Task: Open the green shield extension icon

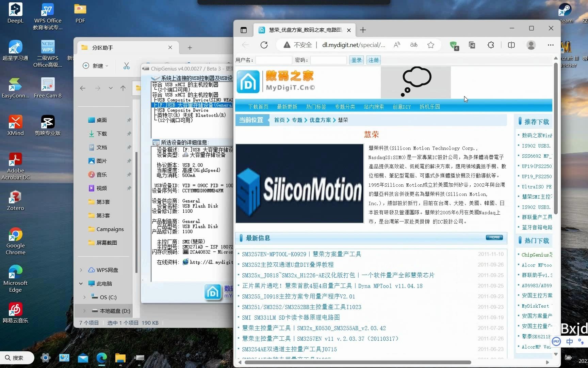Action: pyautogui.click(x=454, y=45)
